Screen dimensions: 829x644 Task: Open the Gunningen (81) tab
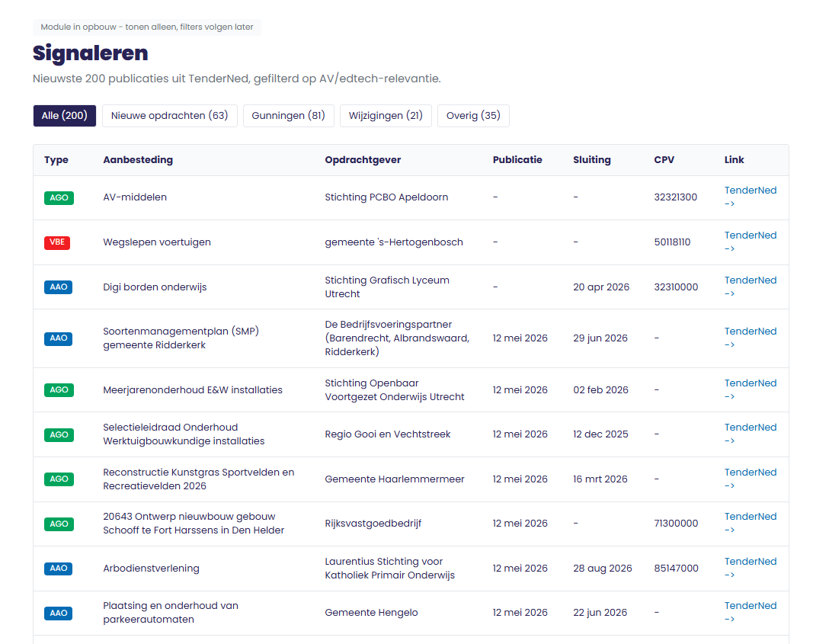[289, 116]
